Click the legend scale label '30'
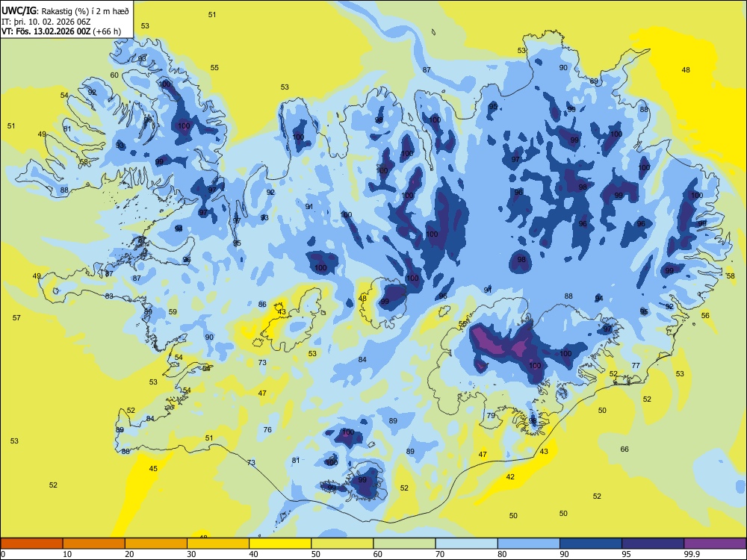This screenshot has width=747, height=560. click(x=191, y=554)
